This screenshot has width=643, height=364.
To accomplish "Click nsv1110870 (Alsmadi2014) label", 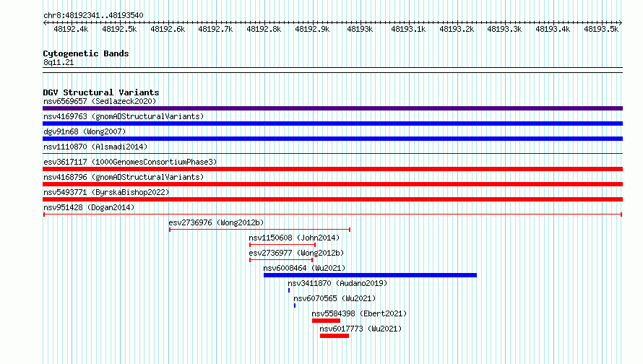I will click(x=95, y=147).
